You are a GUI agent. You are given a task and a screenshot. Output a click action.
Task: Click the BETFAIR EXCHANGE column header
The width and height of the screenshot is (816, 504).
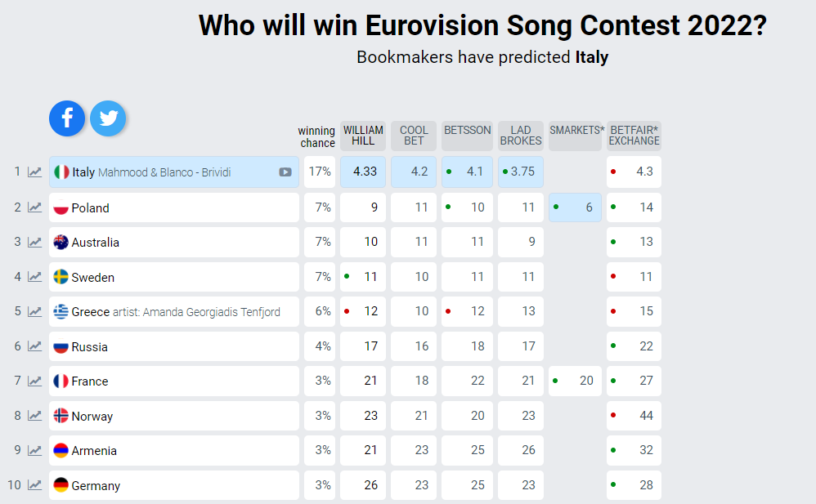[x=634, y=136]
